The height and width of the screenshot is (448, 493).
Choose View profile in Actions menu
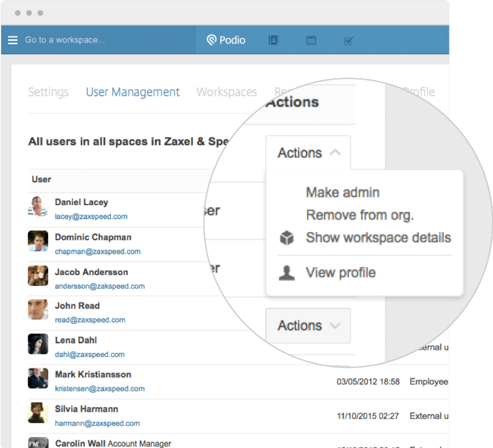[x=340, y=273]
